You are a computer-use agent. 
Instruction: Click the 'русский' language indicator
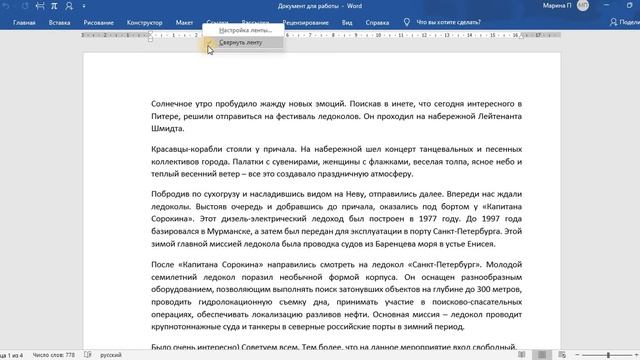[111, 355]
